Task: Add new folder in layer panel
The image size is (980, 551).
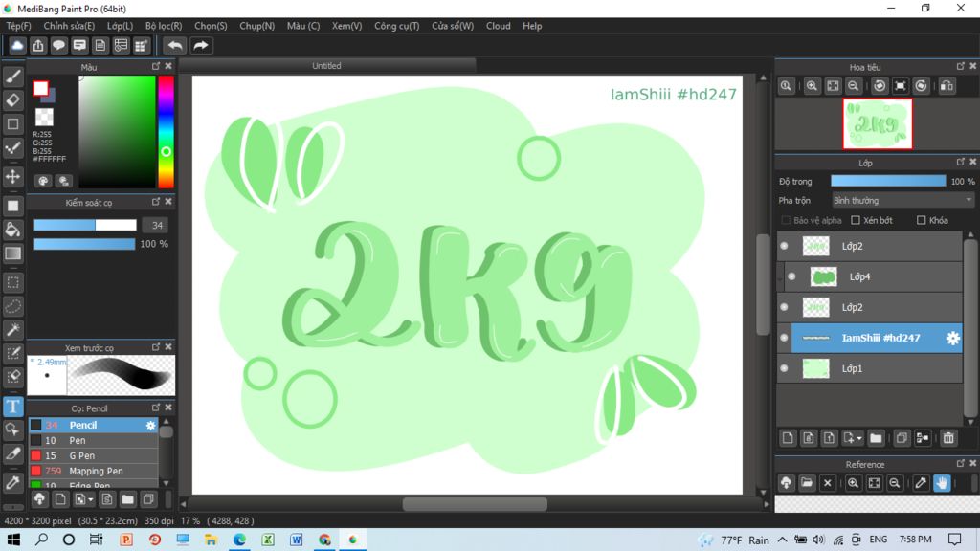Action: tap(876, 438)
